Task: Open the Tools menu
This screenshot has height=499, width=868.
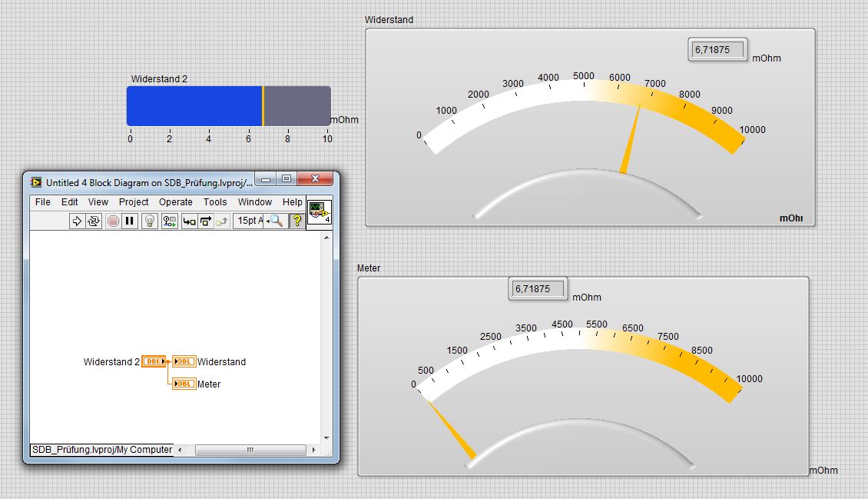Action: [215, 202]
